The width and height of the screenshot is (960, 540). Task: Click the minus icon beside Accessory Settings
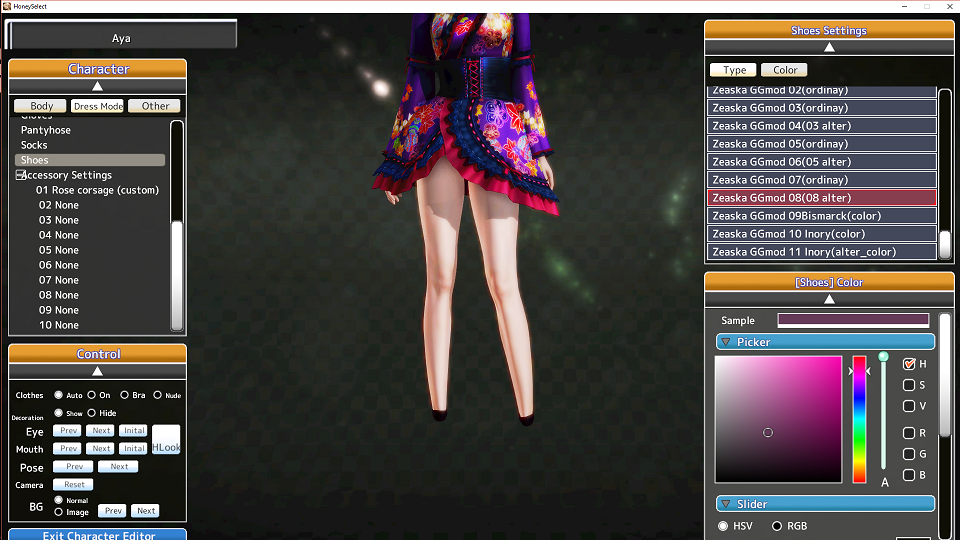20,175
